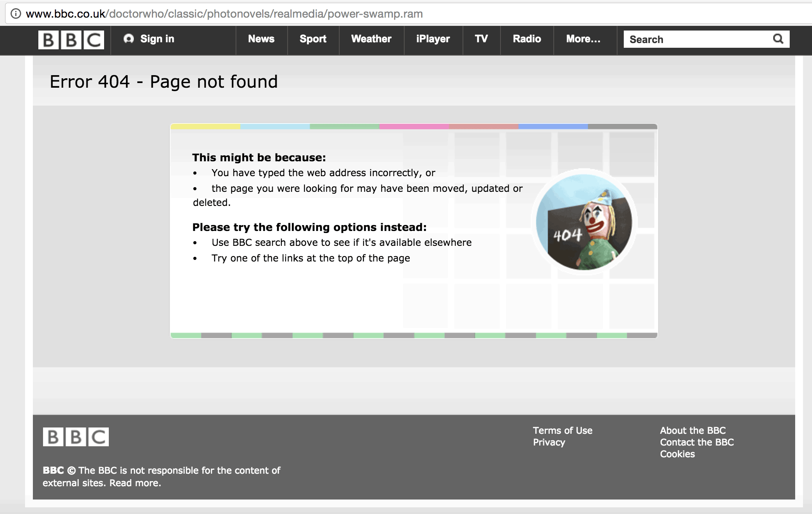
Task: Open the Sign in link
Action: click(x=157, y=39)
